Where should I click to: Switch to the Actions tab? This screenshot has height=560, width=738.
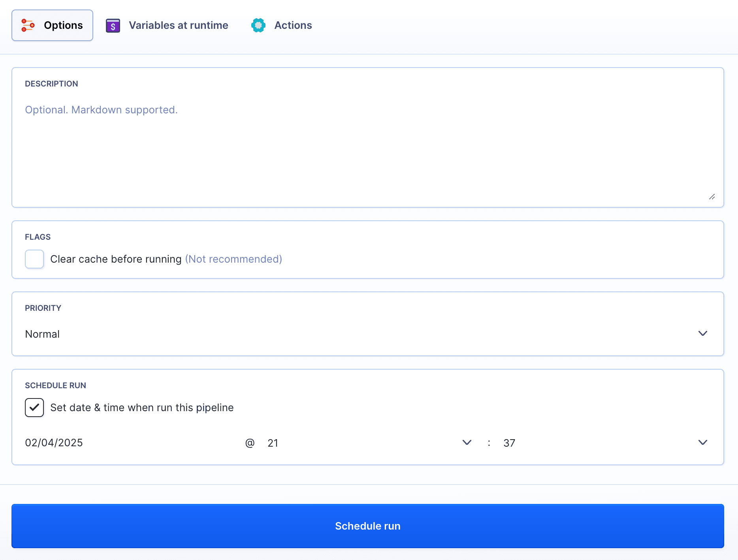pyautogui.click(x=293, y=25)
